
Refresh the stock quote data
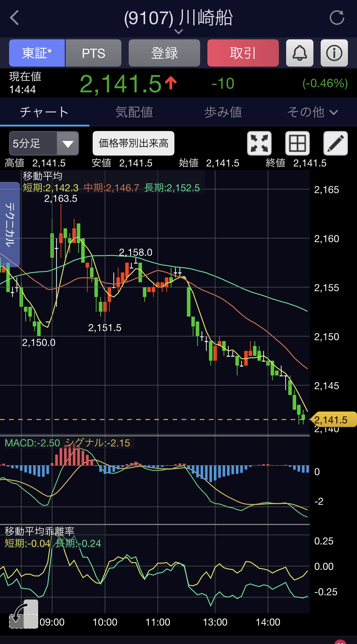coord(337,18)
